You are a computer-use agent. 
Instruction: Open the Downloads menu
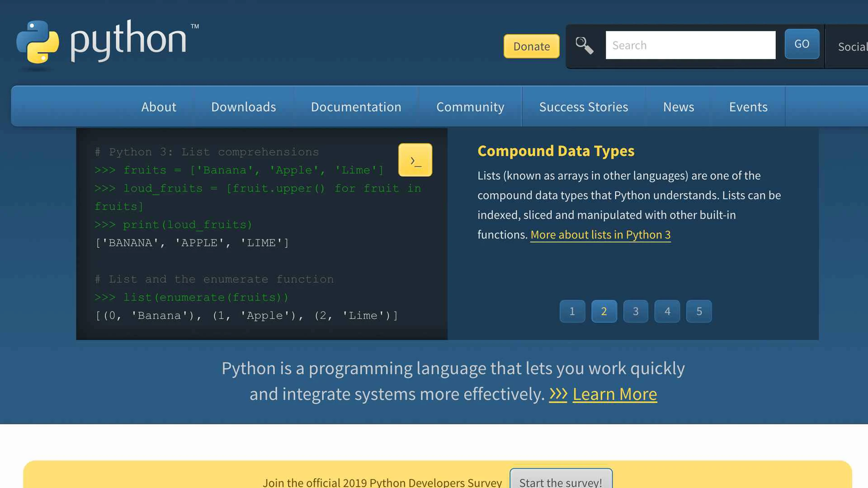coord(243,107)
